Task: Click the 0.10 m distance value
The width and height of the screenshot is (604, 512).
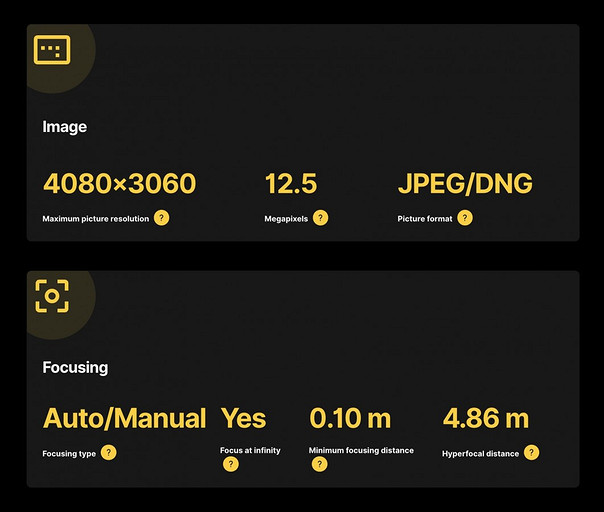Action: click(350, 418)
